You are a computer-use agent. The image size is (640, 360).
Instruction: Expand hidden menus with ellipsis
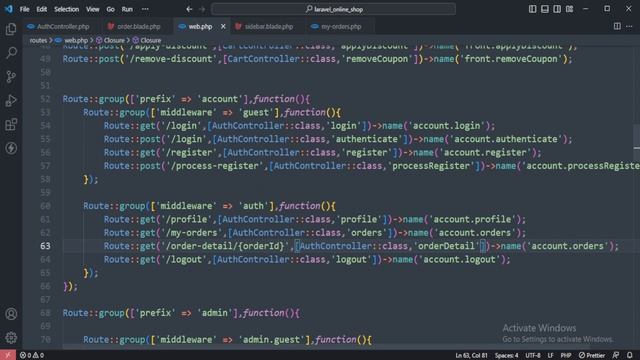[x=145, y=9]
